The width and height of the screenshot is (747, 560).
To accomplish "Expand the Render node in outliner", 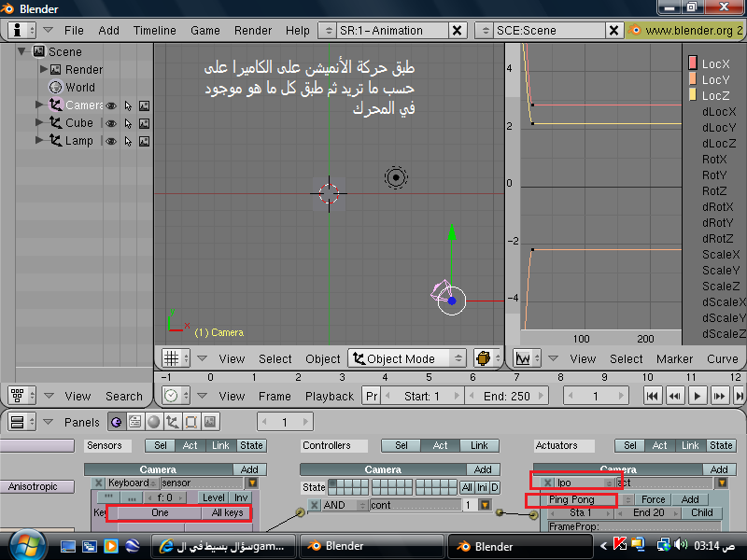I will pos(43,69).
